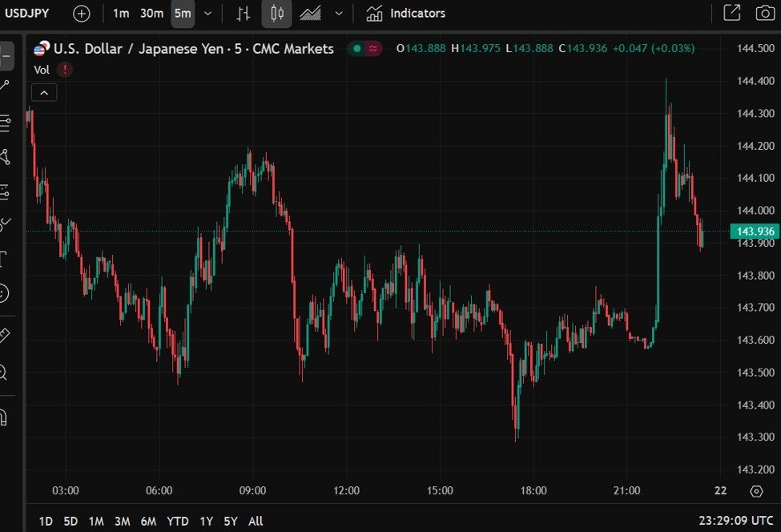Select the text tool in sidebar

coord(4,258)
